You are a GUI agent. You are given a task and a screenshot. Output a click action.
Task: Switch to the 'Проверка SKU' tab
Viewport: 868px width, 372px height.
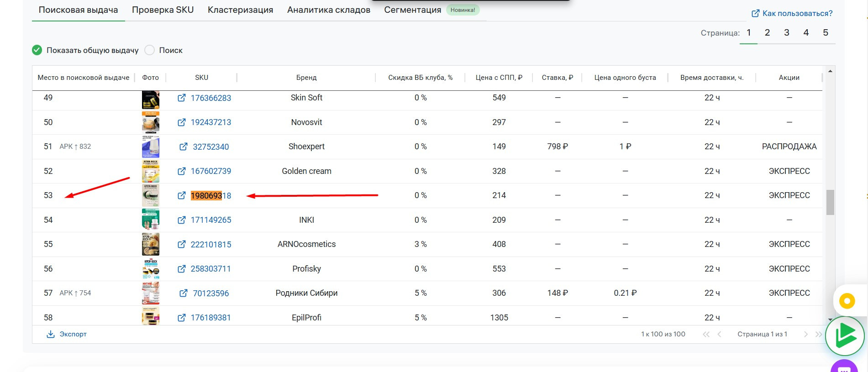[163, 10]
